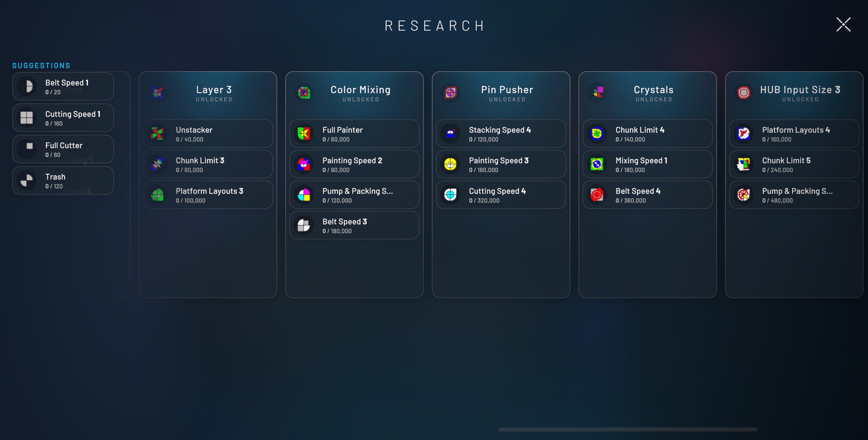Click the 'Mixing Speed 1' label
Viewport: 868px width, 440px height.
[x=642, y=161]
